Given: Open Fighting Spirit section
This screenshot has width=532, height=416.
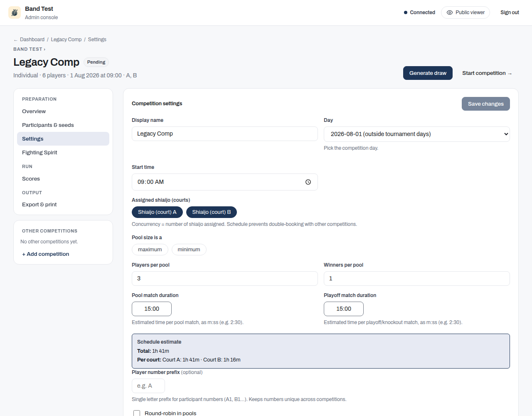Looking at the screenshot, I should [63, 153].
